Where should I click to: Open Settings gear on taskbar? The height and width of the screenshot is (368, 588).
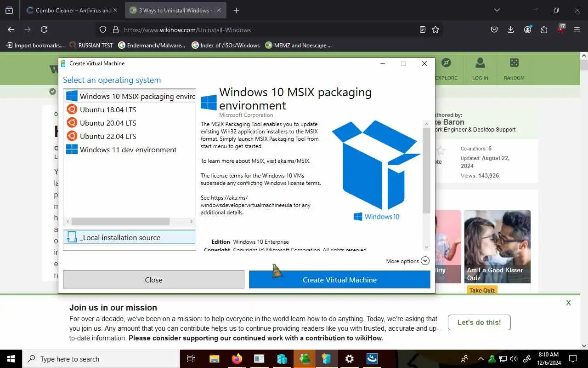(349, 359)
